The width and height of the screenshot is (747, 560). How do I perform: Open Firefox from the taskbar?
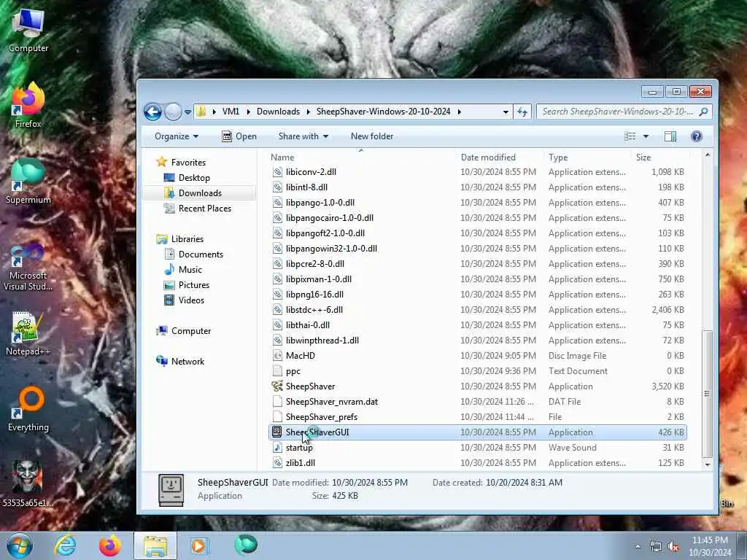tap(110, 545)
